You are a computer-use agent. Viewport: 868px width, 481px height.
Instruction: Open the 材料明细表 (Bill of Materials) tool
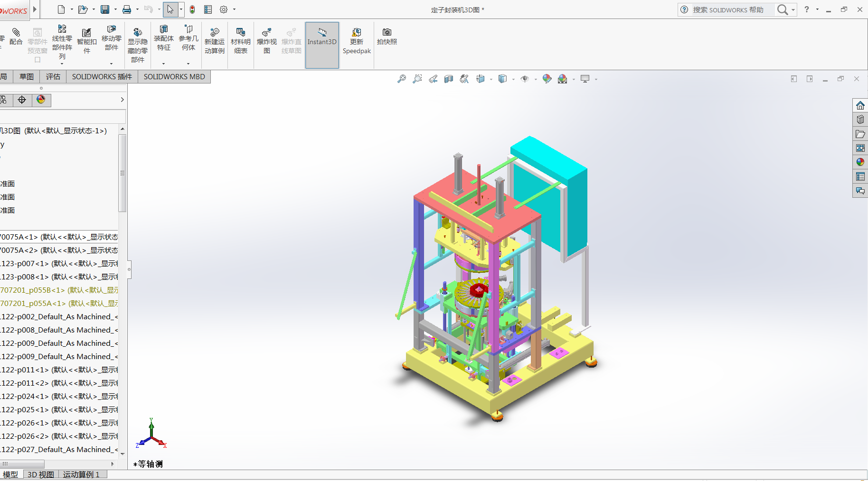tap(241, 40)
